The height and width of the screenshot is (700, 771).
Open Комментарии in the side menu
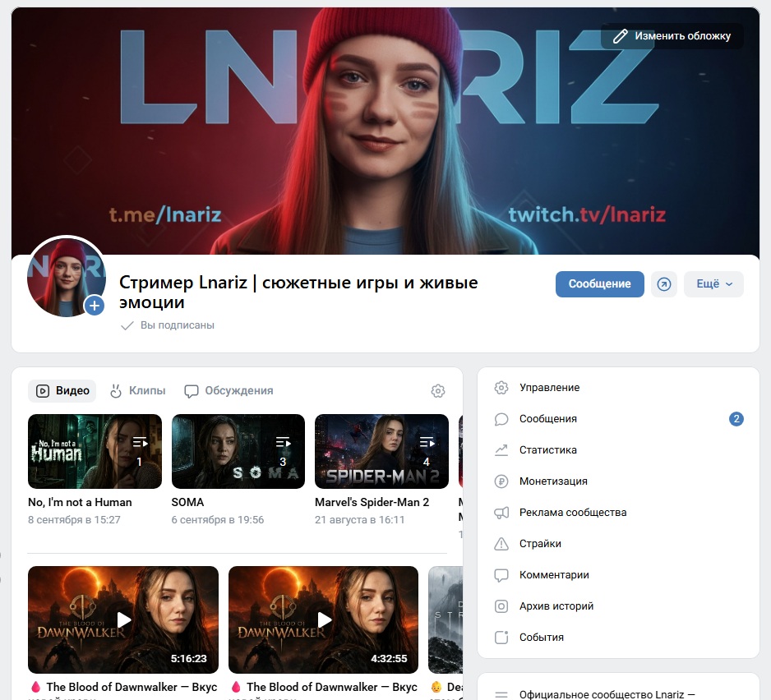tap(619, 574)
